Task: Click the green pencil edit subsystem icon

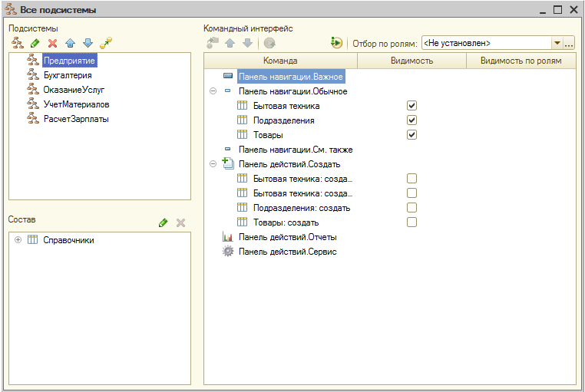Action: point(35,43)
